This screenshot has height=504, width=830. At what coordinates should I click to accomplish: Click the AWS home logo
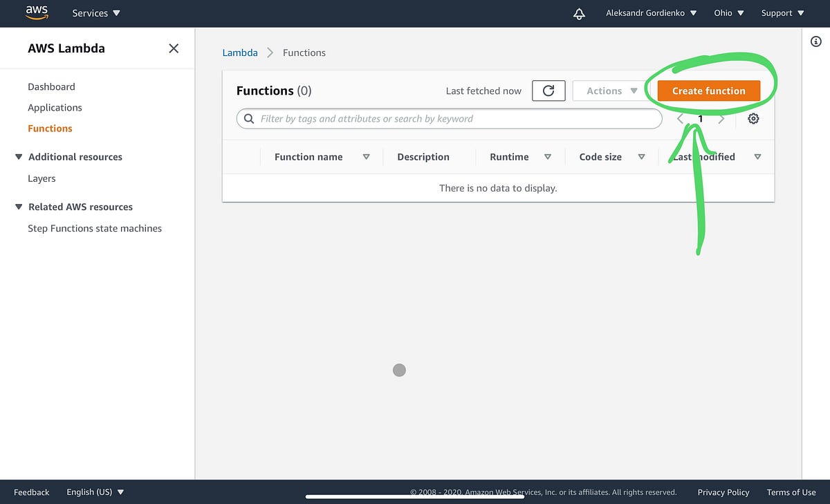pos(36,12)
